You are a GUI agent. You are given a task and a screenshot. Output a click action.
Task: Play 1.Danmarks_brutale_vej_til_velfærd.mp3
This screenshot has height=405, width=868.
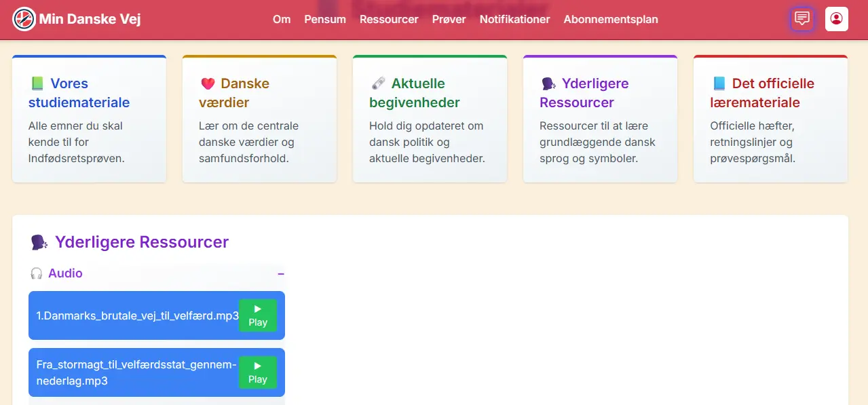coord(257,315)
